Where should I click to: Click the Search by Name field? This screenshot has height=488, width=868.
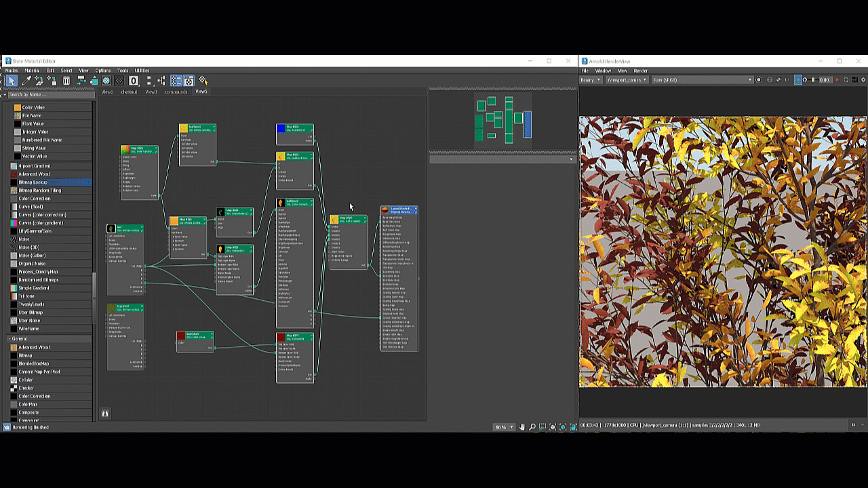click(47, 95)
